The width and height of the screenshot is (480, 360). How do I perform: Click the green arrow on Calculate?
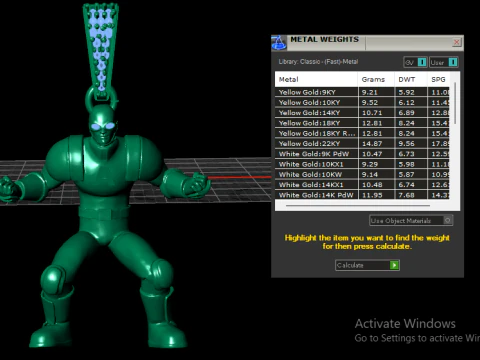click(394, 265)
